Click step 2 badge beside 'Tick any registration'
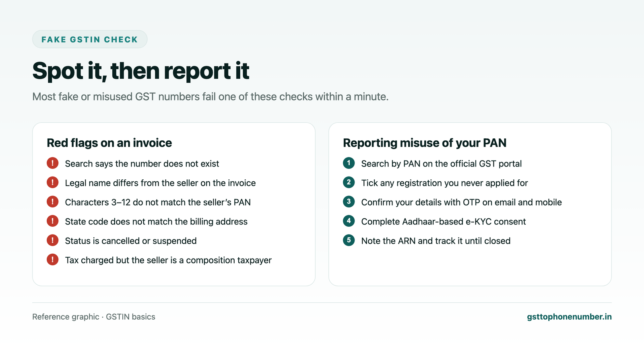 pyautogui.click(x=349, y=183)
